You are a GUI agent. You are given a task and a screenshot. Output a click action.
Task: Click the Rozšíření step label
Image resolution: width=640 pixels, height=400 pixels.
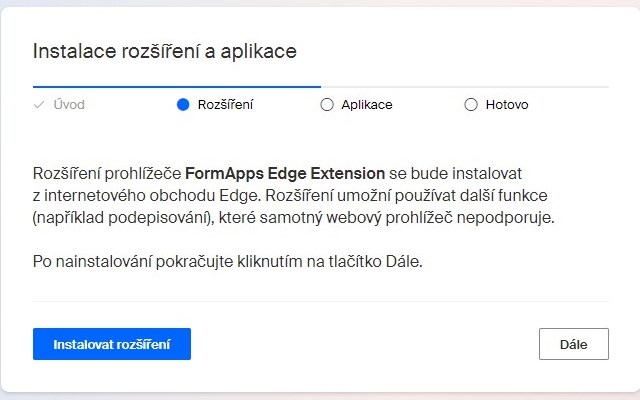[225, 105]
